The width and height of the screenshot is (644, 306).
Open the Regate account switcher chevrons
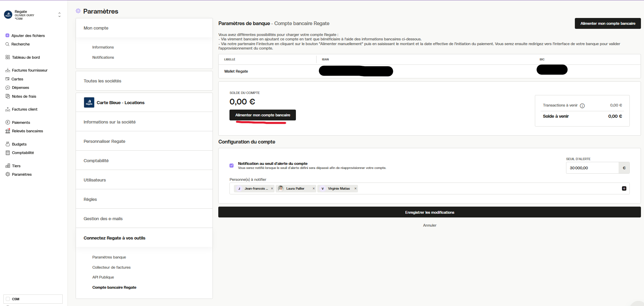click(59, 15)
